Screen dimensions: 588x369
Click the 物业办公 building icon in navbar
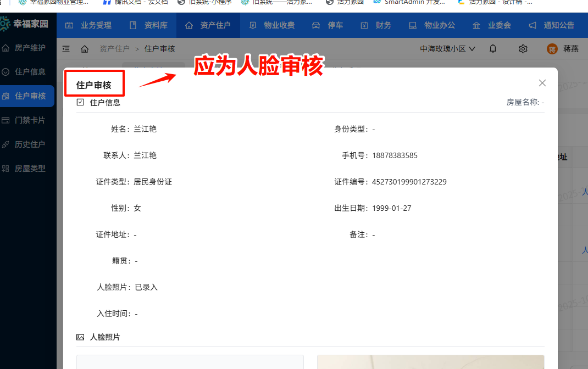[x=413, y=24]
